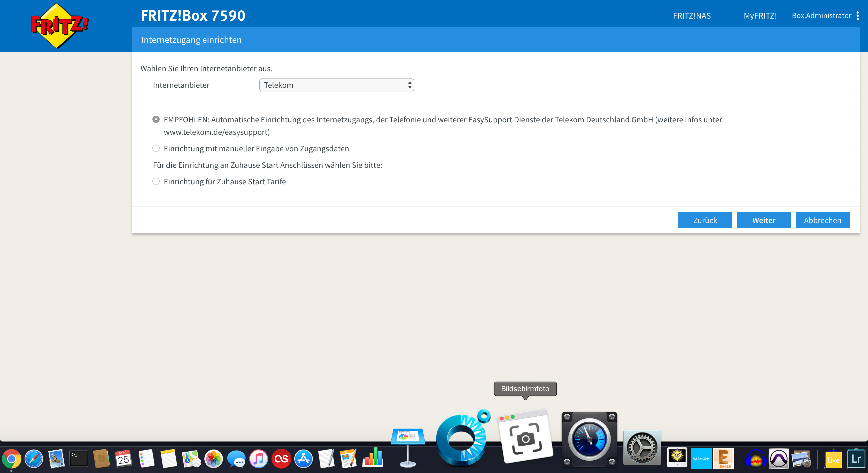Screen dimensions: 868x473
Task: Click the Zurück button
Action: [x=704, y=220]
